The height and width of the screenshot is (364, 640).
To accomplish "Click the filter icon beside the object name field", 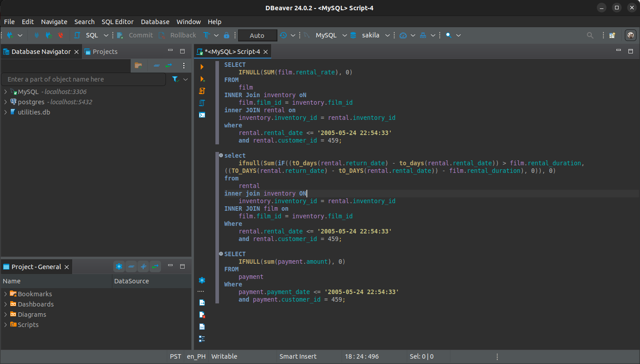I will tap(174, 79).
